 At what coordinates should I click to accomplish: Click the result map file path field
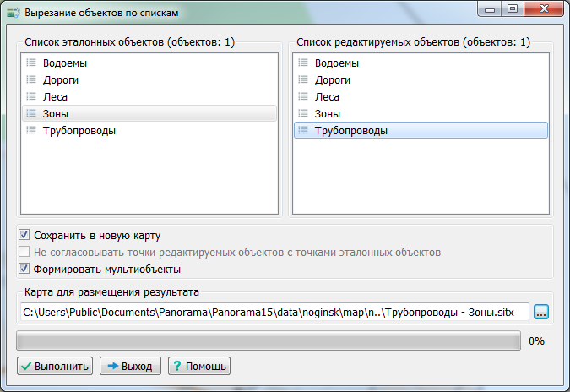tap(274, 313)
